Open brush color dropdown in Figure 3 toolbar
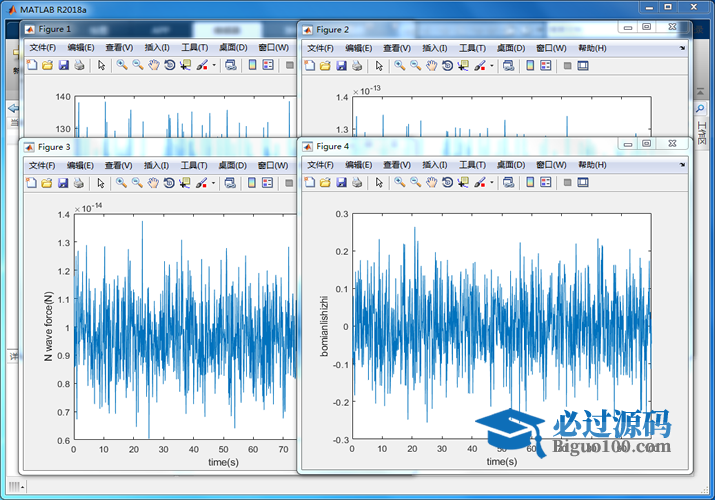The image size is (715, 500). 213,183
